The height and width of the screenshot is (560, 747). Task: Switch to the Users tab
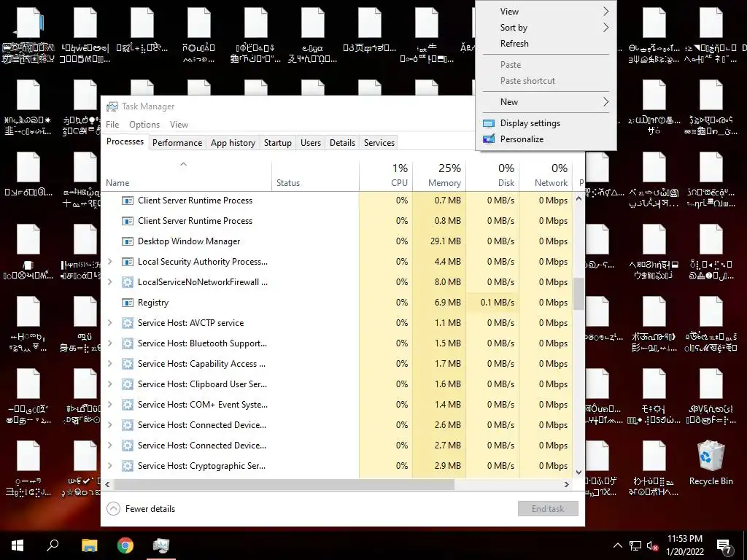coord(311,143)
